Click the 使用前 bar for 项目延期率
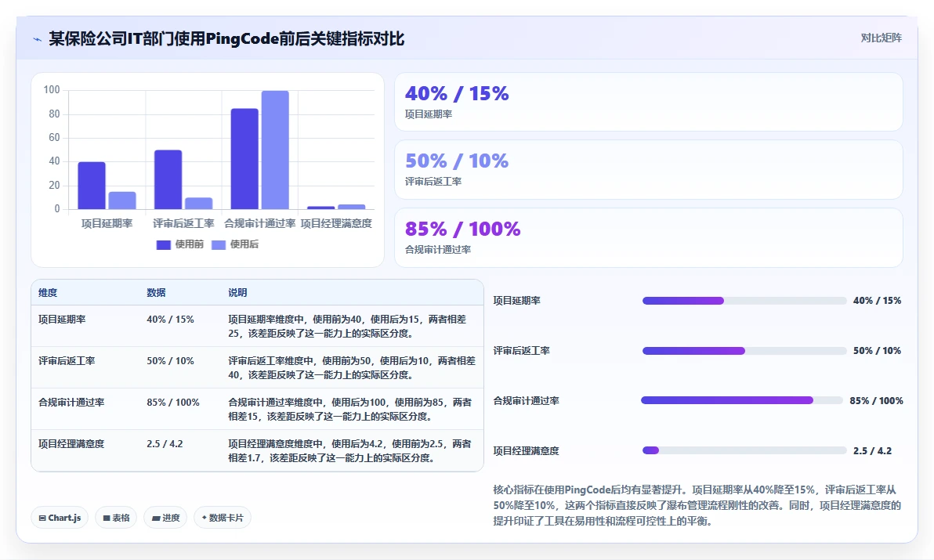The height and width of the screenshot is (560, 934). pos(92,186)
